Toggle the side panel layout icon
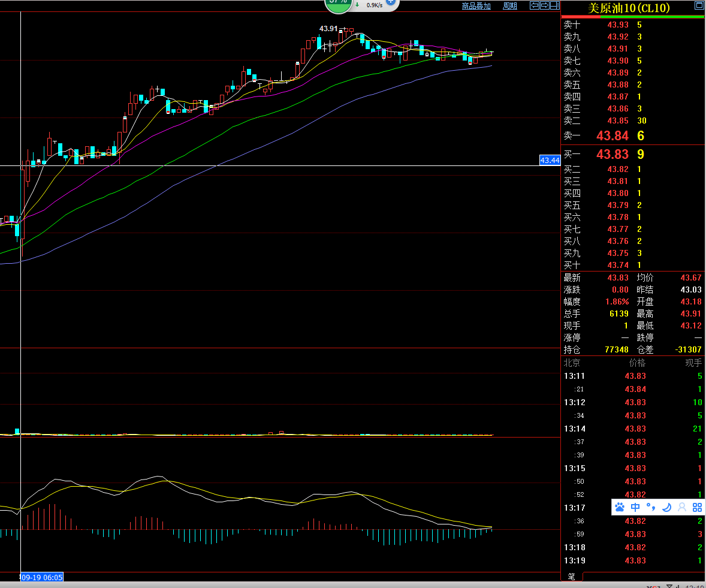 click(555, 5)
